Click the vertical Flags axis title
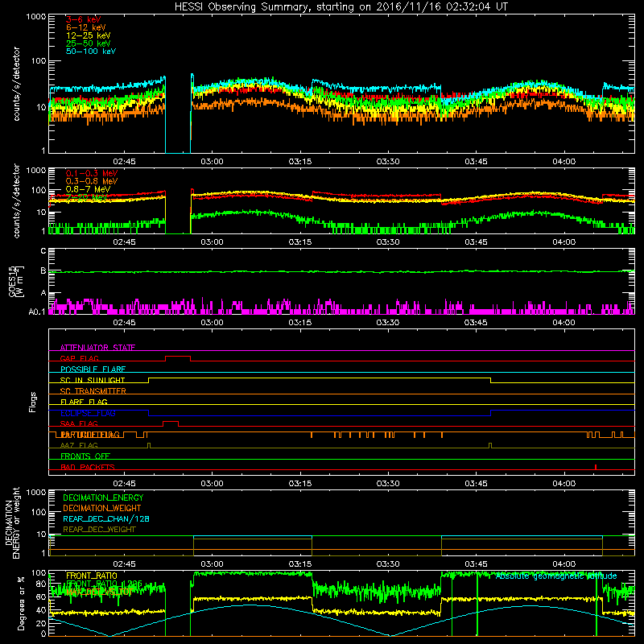The image size is (644, 644). tap(33, 402)
